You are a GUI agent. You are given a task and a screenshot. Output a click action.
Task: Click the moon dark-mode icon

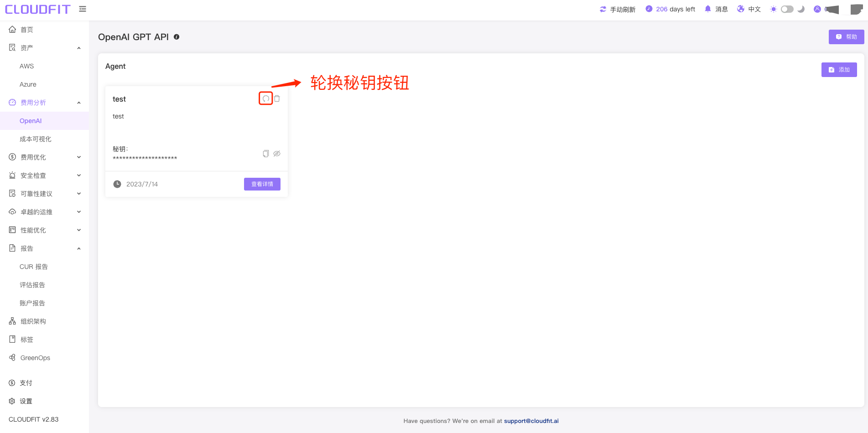(801, 9)
